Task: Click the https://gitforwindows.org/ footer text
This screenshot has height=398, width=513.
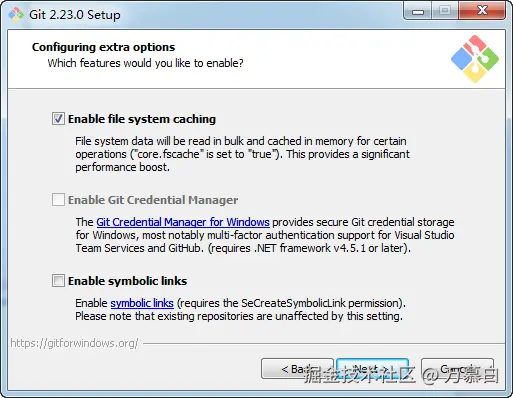Action: 74,343
